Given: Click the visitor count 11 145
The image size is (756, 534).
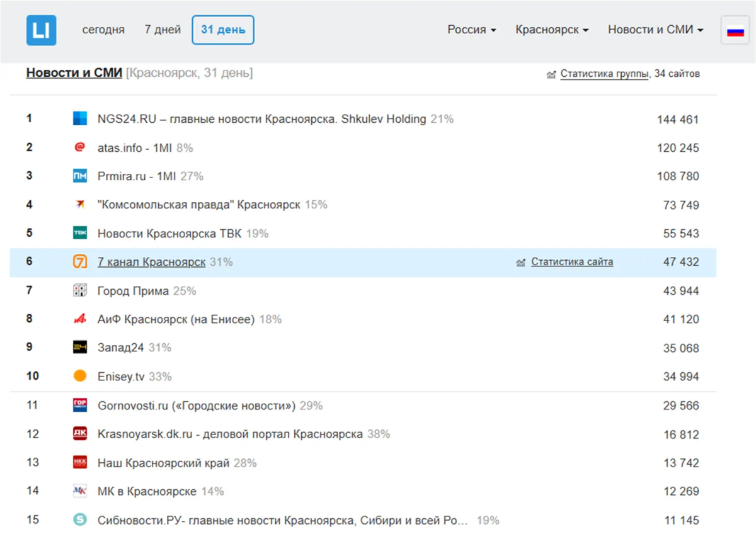Looking at the screenshot, I should click(681, 520).
